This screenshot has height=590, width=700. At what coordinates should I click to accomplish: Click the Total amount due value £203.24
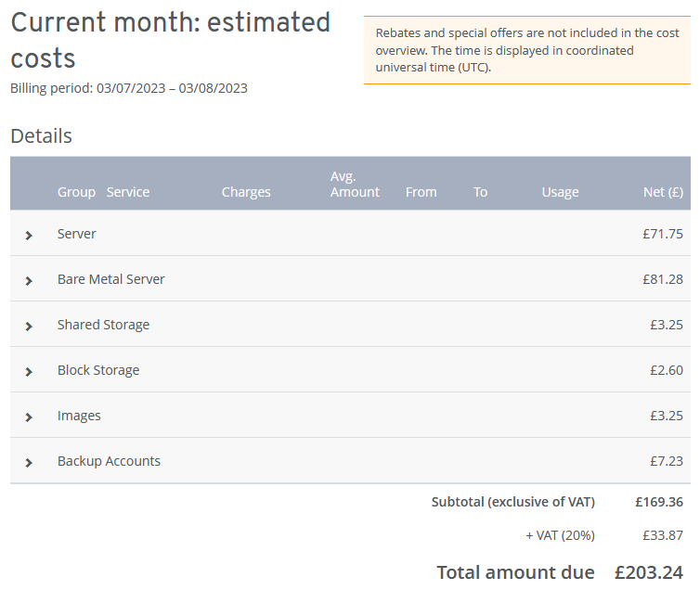648,572
